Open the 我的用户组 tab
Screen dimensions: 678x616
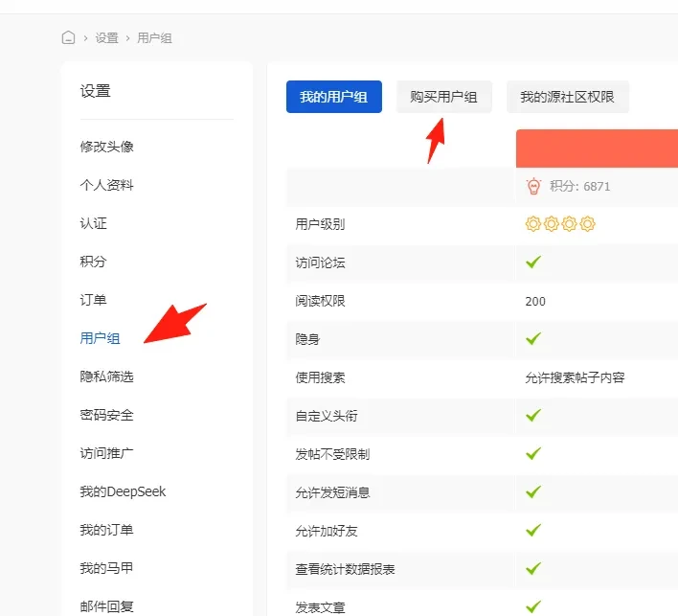coord(333,97)
